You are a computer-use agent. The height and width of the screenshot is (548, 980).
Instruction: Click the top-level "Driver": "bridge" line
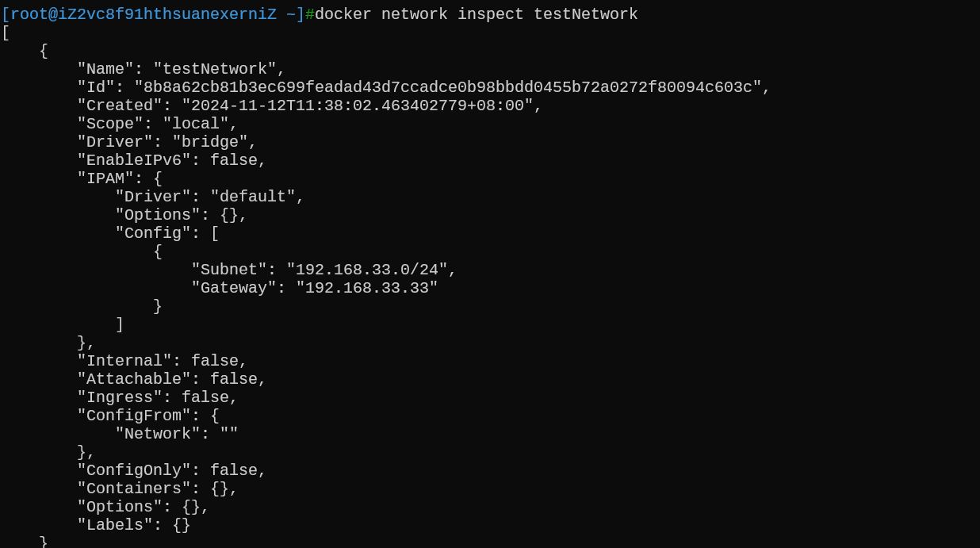(167, 142)
